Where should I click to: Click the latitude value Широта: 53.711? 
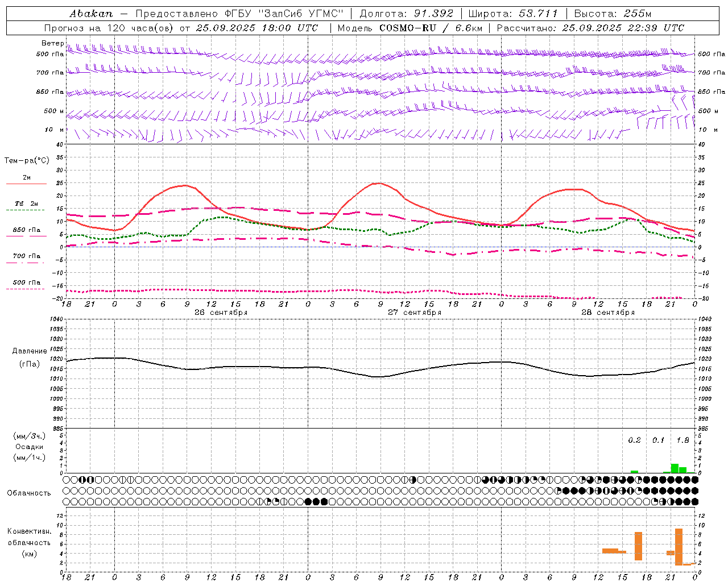[513, 14]
